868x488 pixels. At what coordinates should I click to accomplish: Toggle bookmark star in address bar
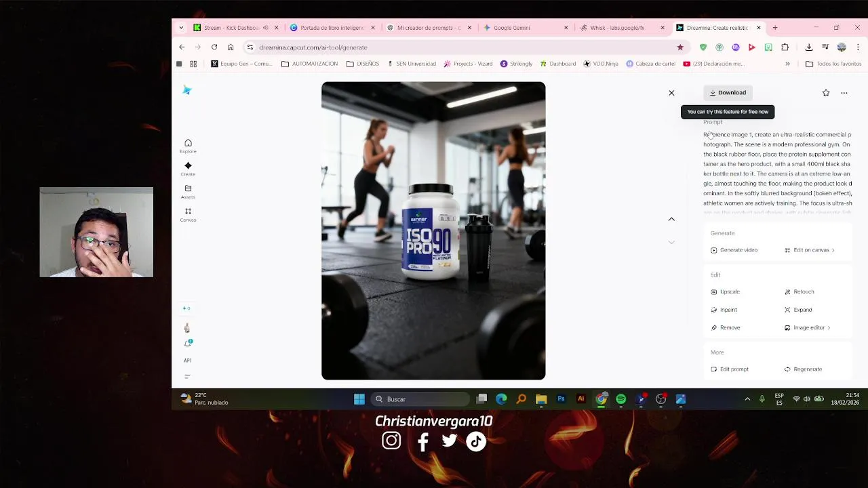[x=680, y=47]
